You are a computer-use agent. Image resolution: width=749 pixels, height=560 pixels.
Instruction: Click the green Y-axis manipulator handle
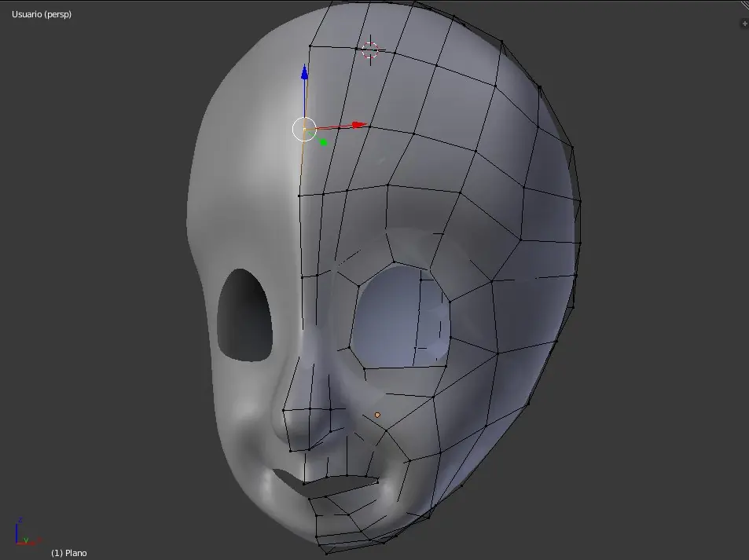coord(323,142)
